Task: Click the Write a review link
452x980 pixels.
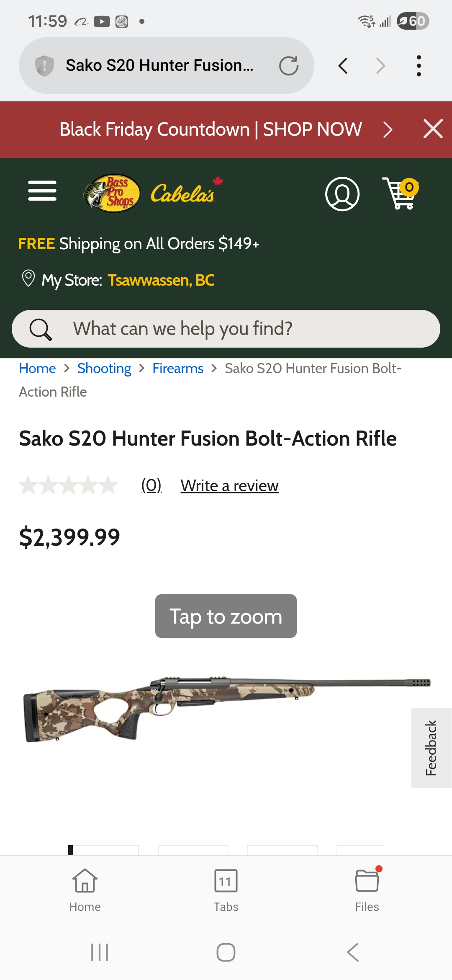Action: (x=229, y=486)
